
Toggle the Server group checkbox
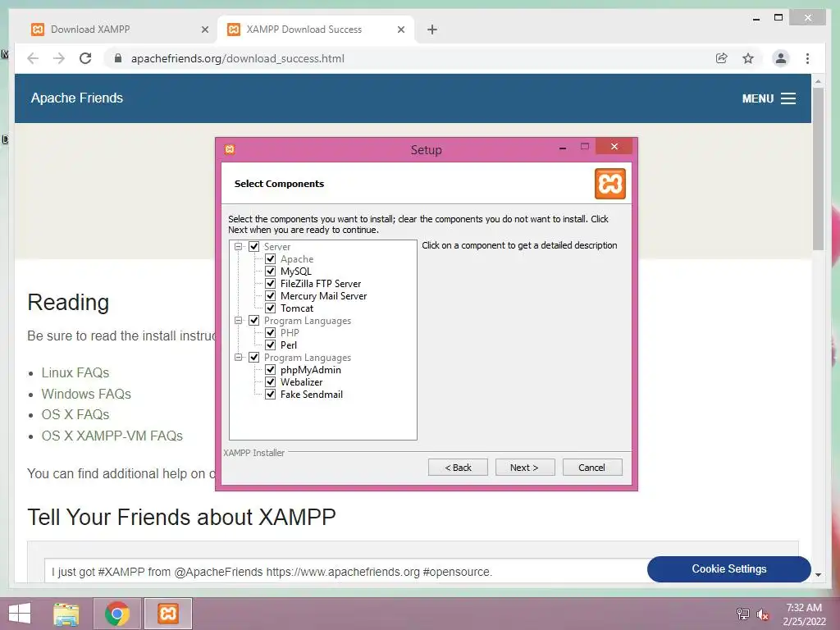(x=254, y=246)
